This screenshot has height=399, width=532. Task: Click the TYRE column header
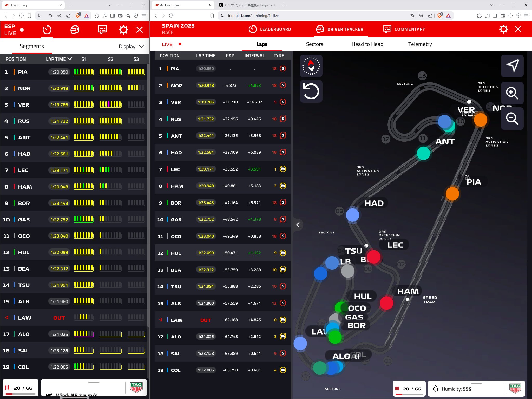tap(279, 56)
